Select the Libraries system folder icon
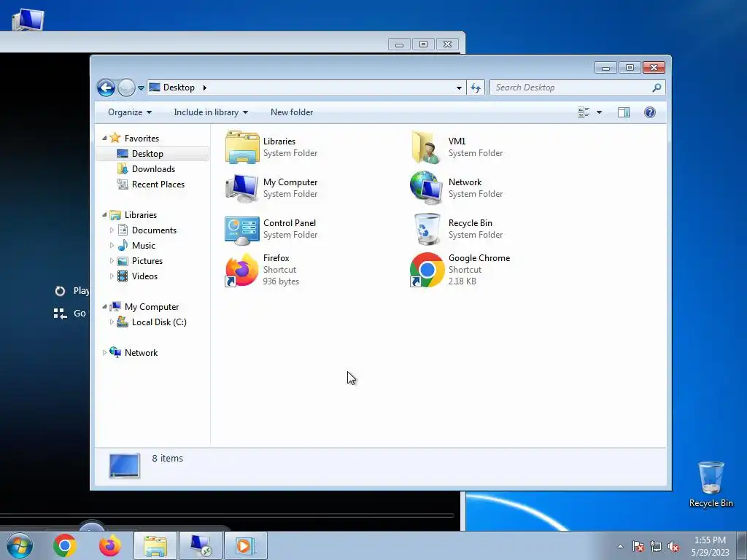This screenshot has height=560, width=747. [x=242, y=147]
